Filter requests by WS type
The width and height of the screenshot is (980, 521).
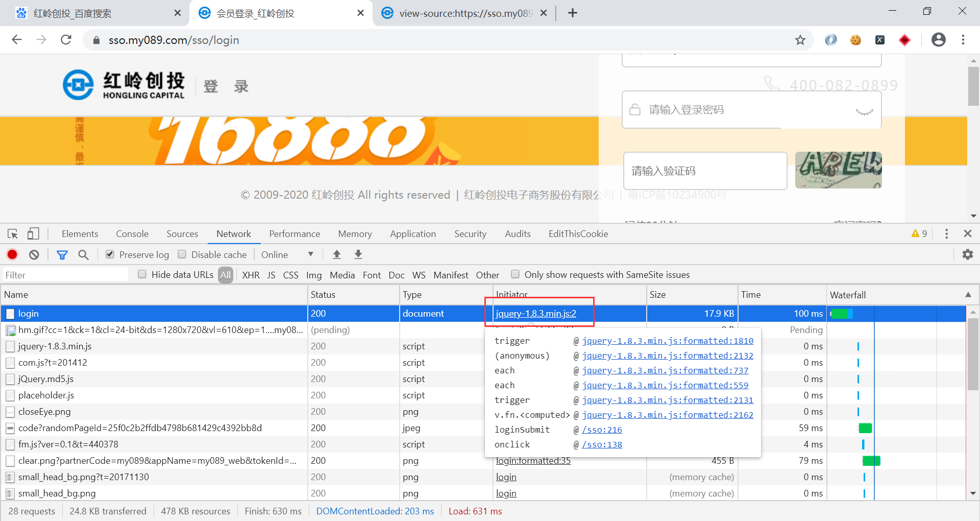click(419, 275)
